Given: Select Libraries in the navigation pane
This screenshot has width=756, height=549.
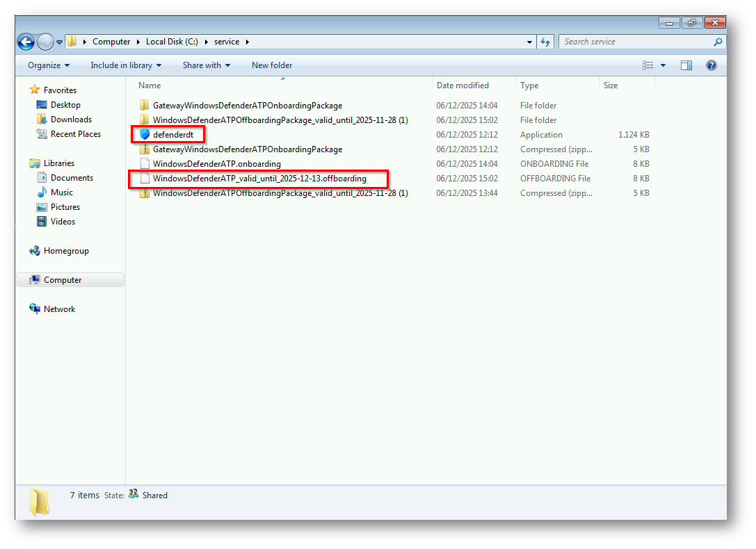Looking at the screenshot, I should [59, 163].
